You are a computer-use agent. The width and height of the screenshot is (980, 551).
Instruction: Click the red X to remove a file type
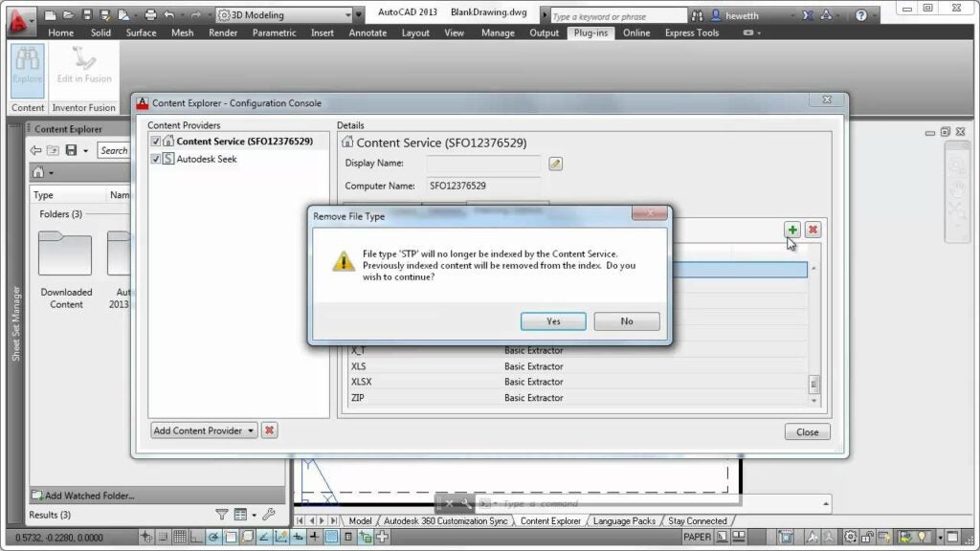coord(813,230)
